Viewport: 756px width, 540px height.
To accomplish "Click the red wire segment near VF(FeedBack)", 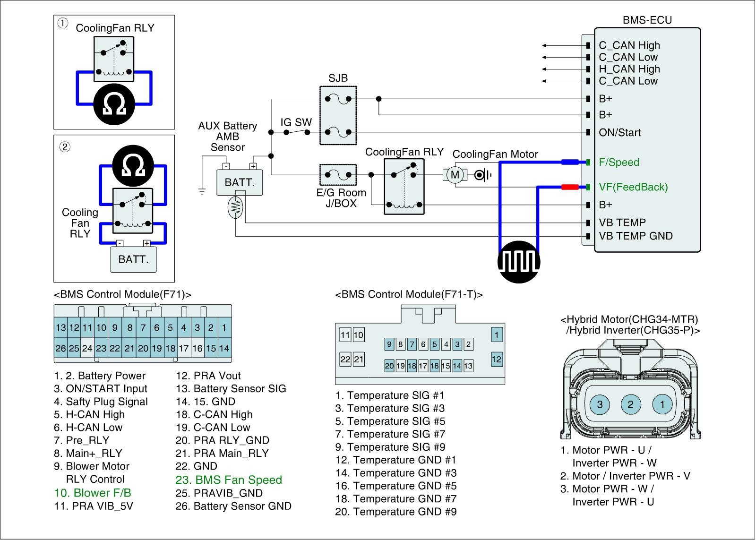I will click(570, 187).
